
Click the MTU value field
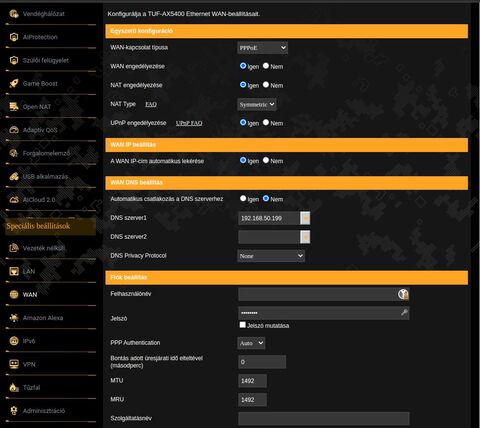point(252,381)
